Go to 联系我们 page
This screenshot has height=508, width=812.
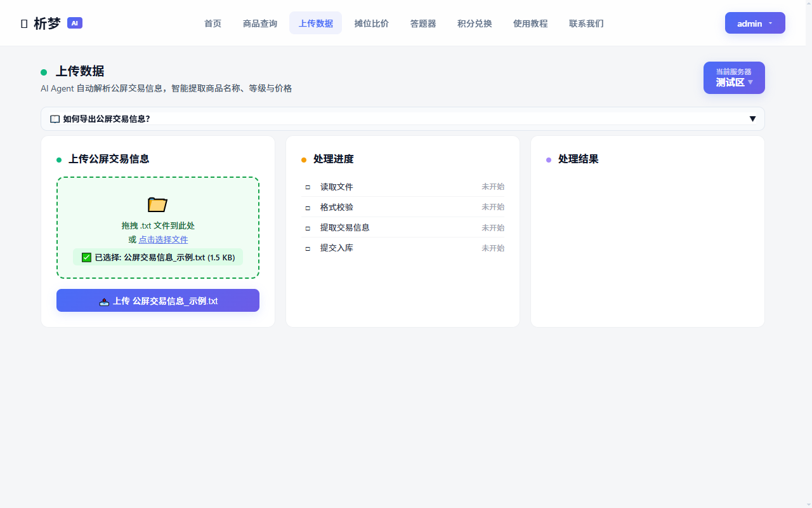tap(586, 23)
